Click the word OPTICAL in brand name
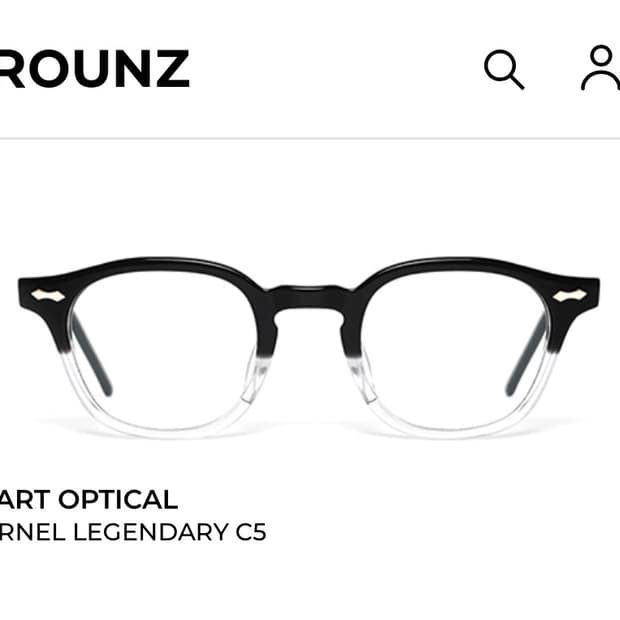This screenshot has height=620, width=620. (x=118, y=499)
